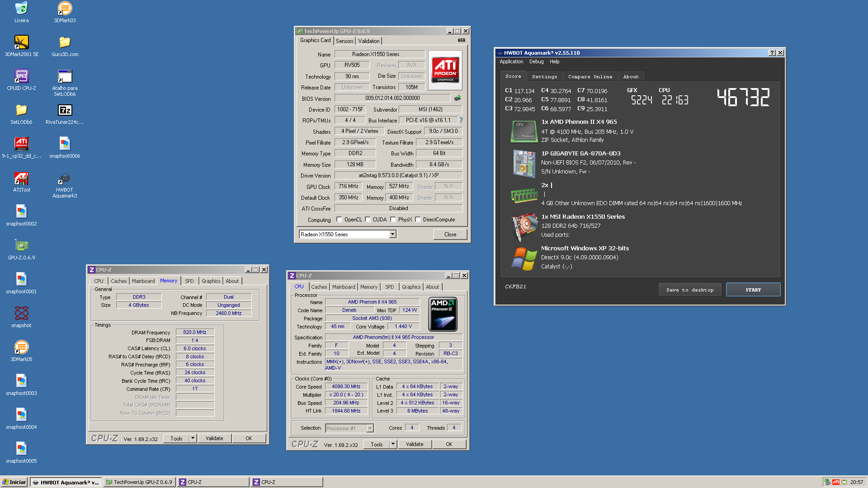This screenshot has height=488, width=868.
Task: Click the GPU-Z screenshot camera icon
Action: (x=461, y=40)
